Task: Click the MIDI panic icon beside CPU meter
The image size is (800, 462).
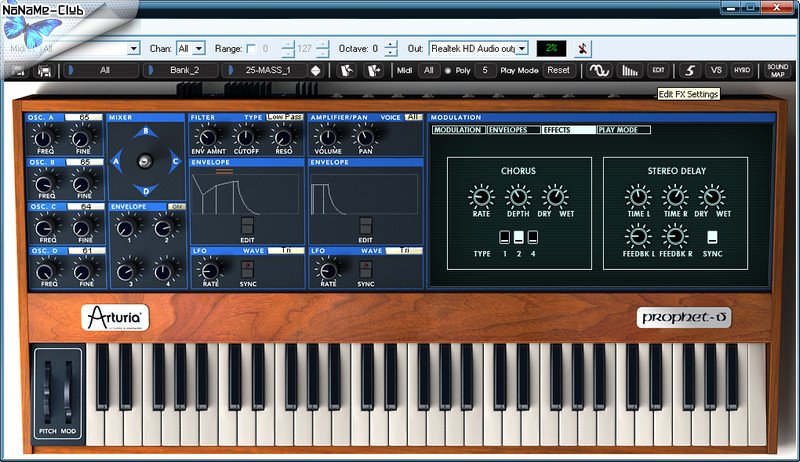Action: click(584, 48)
